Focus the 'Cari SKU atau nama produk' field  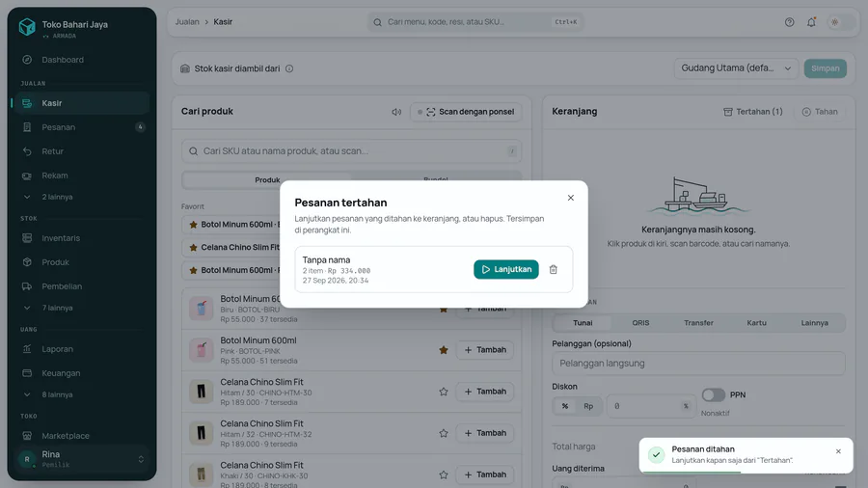(351, 151)
